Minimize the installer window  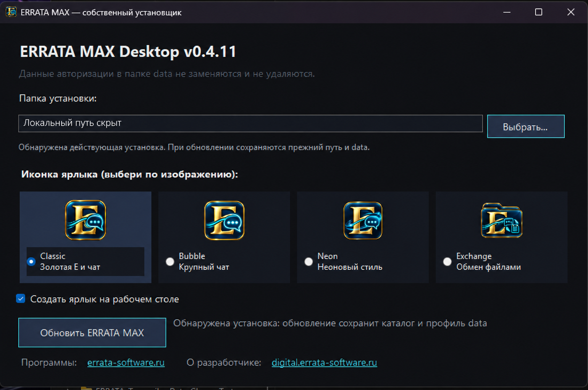pos(507,12)
